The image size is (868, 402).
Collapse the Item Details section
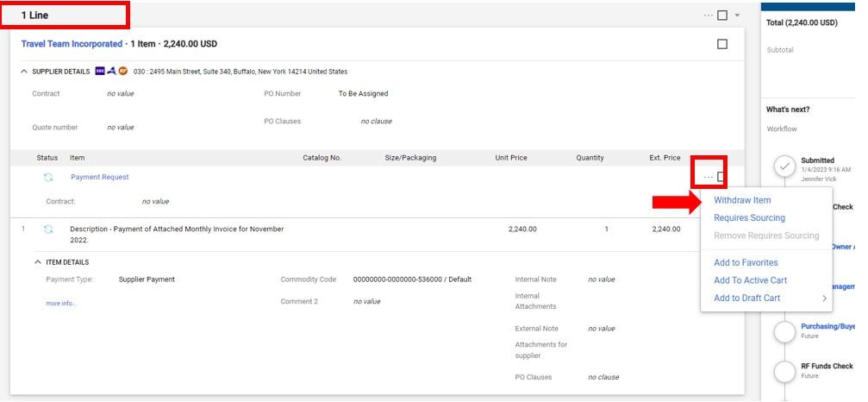pos(38,262)
